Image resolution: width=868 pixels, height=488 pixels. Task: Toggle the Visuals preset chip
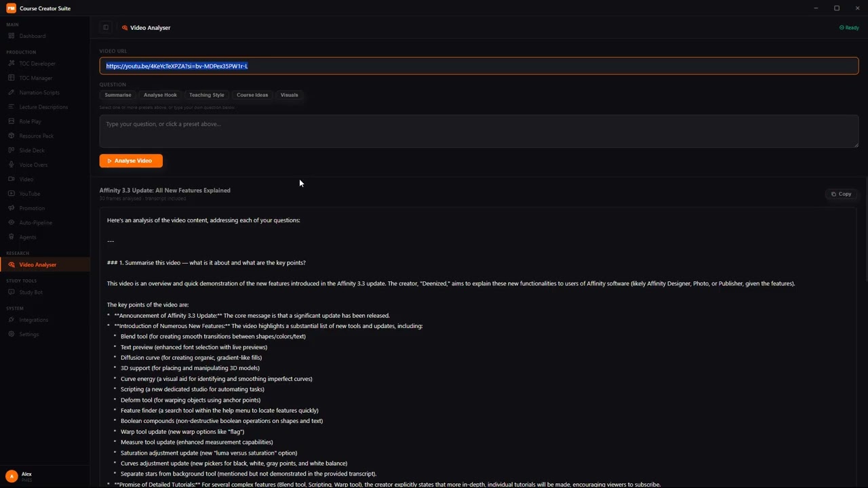289,95
